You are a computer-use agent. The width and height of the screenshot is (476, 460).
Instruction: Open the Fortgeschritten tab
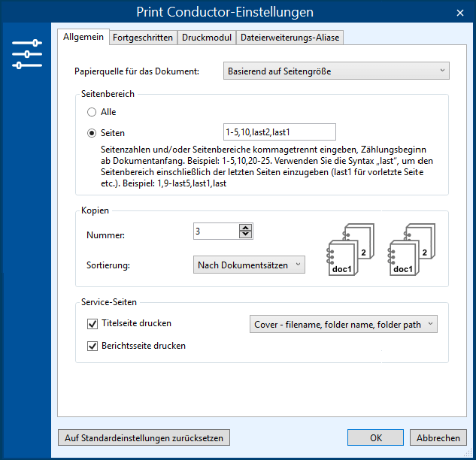click(x=143, y=38)
